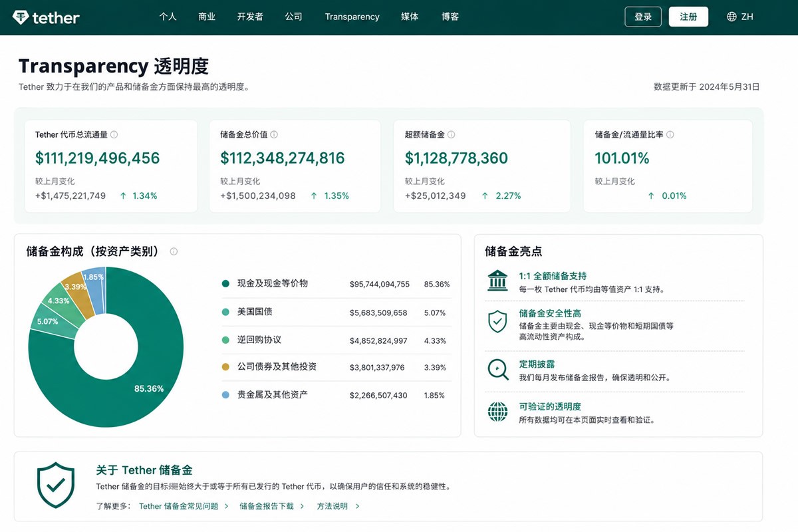
Task: Click the globe language icon
Action: click(x=732, y=17)
